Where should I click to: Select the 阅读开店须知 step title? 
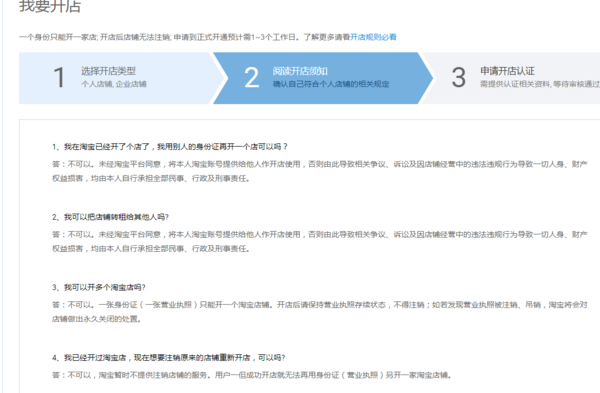300,71
